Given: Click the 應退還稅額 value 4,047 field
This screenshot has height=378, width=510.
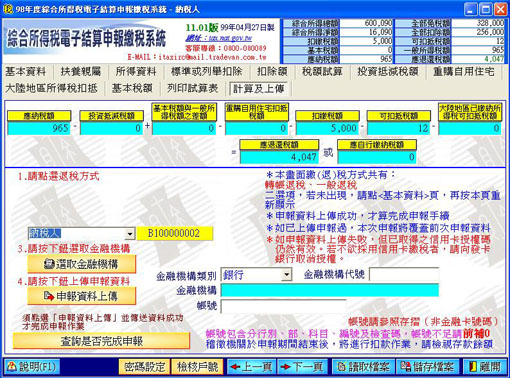Looking at the screenshot, I should point(279,157).
